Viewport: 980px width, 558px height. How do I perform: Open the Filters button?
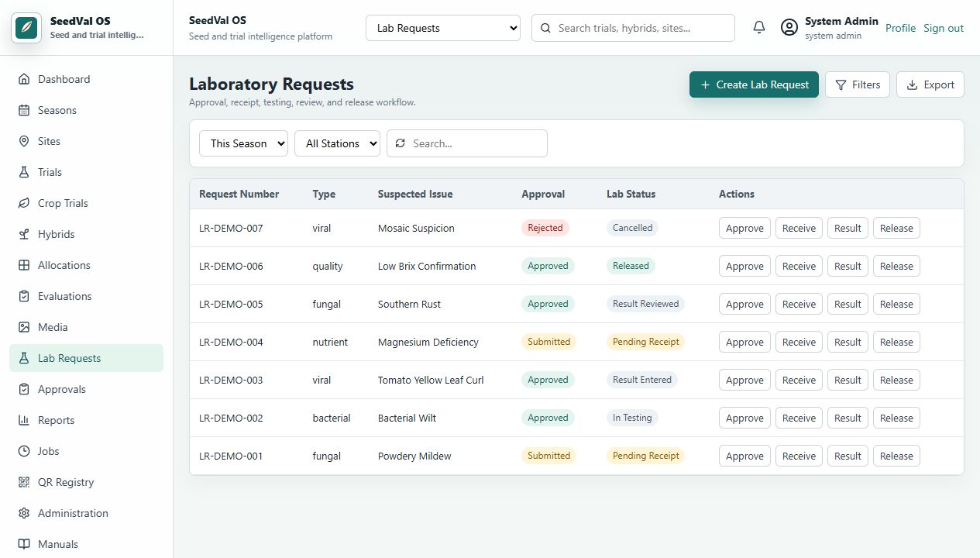tap(858, 84)
